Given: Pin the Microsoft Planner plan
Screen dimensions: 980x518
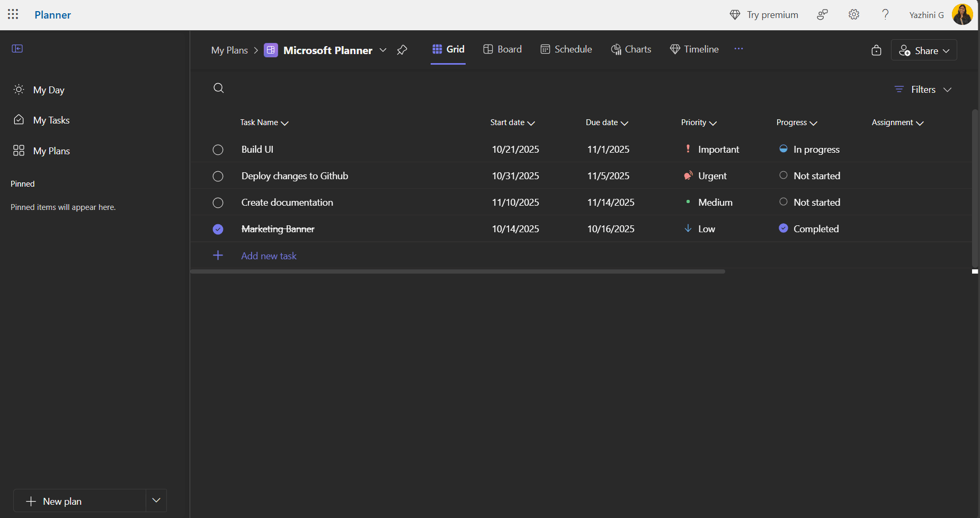Looking at the screenshot, I should pyautogui.click(x=402, y=50).
